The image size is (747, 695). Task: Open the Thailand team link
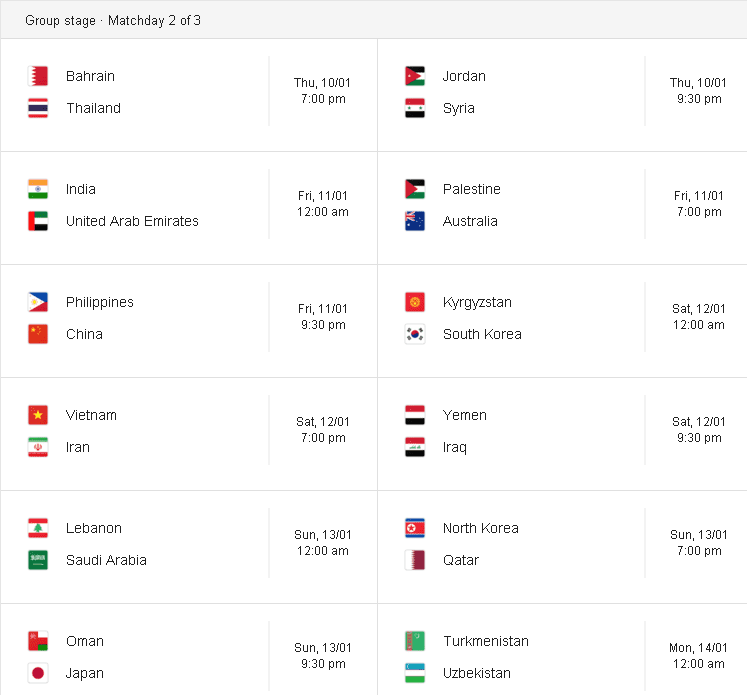click(93, 108)
